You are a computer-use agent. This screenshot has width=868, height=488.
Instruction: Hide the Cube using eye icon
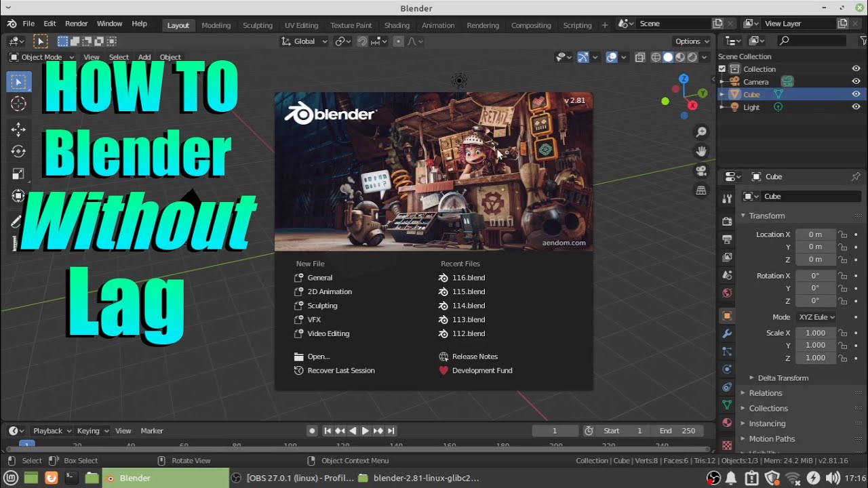click(x=856, y=94)
